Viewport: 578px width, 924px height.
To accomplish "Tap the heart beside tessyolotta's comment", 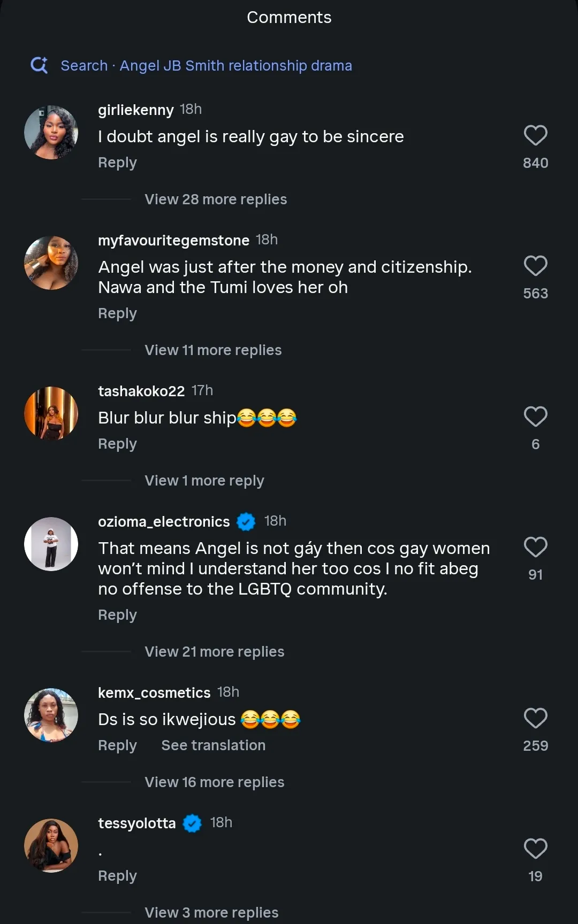I will coord(535,849).
